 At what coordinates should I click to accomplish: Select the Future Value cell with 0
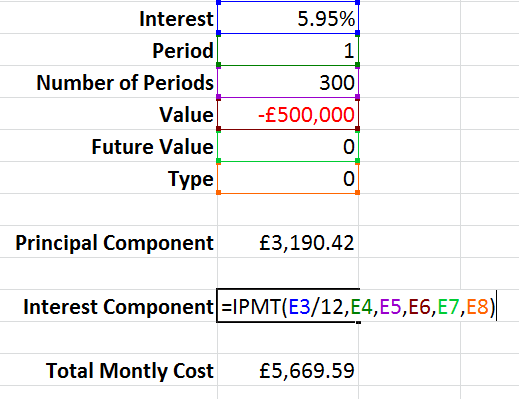click(288, 146)
